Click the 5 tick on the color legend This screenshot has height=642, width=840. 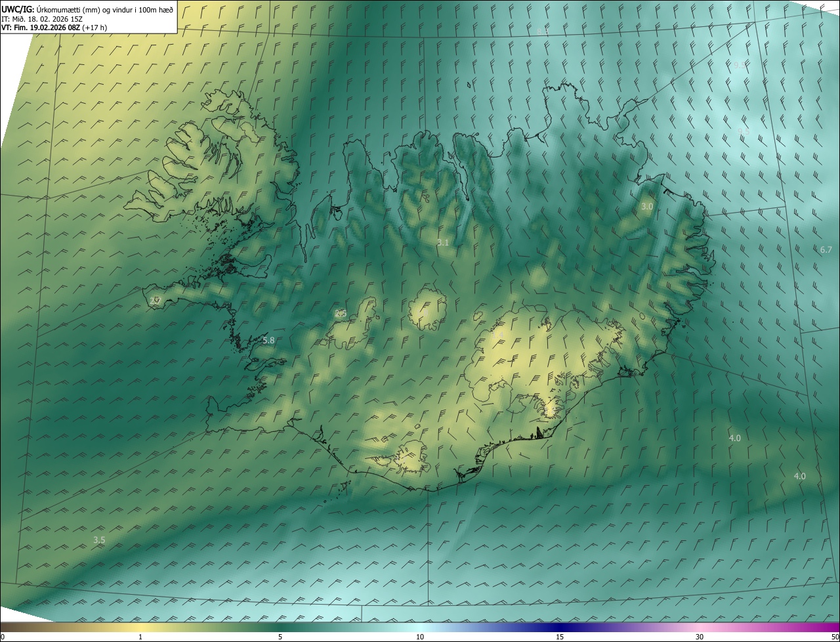[280, 637]
